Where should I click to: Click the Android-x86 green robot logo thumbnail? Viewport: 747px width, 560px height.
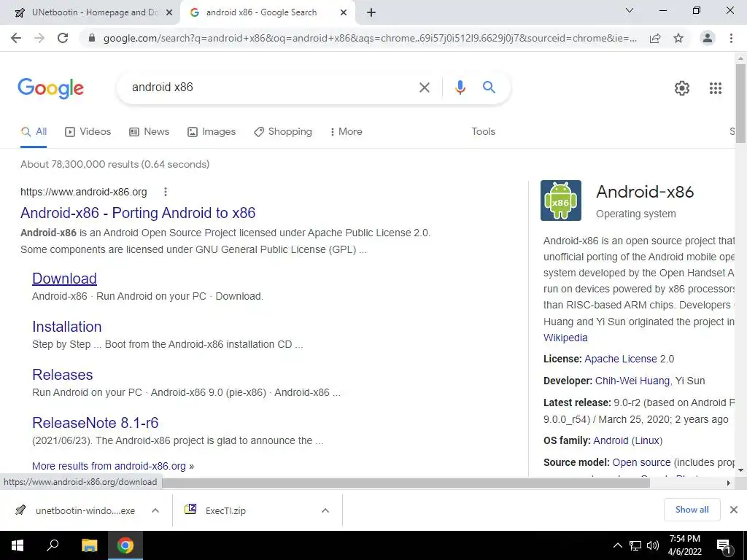561,201
